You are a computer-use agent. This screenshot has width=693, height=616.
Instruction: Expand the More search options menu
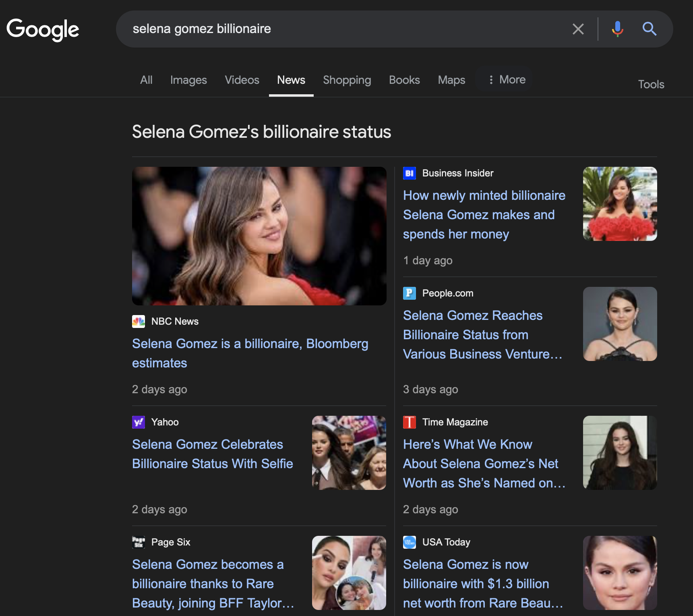[x=507, y=79]
